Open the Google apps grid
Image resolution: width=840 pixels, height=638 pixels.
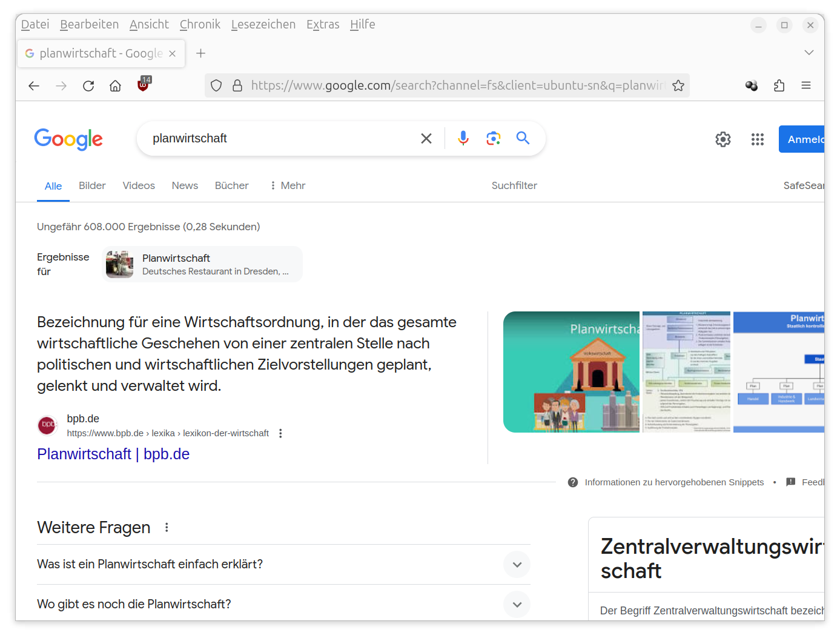pos(757,139)
